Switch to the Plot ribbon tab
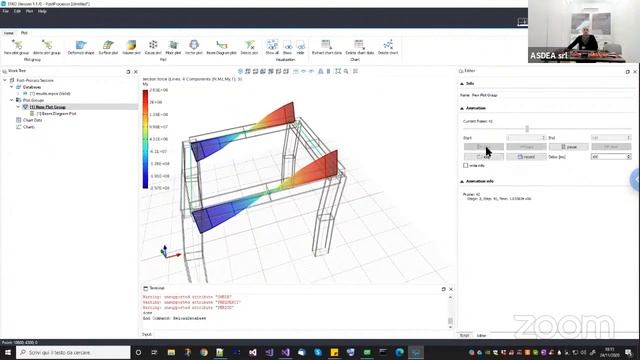Image resolution: width=640 pixels, height=360 pixels. click(x=24, y=33)
